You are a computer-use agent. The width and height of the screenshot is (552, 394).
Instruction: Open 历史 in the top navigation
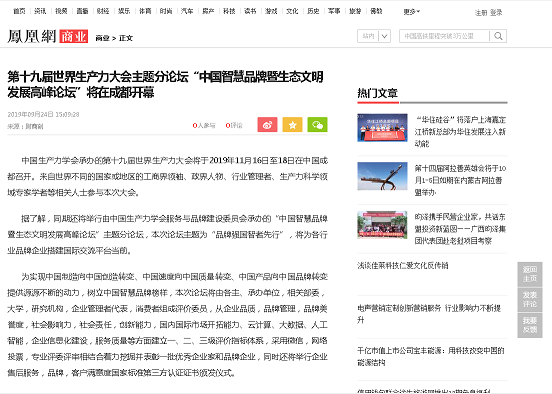click(x=313, y=11)
